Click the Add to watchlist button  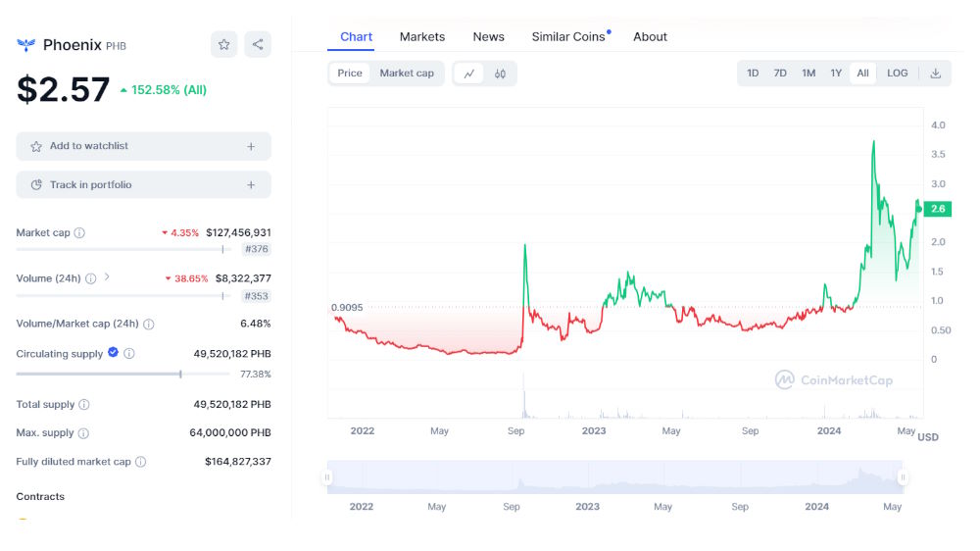tap(144, 146)
